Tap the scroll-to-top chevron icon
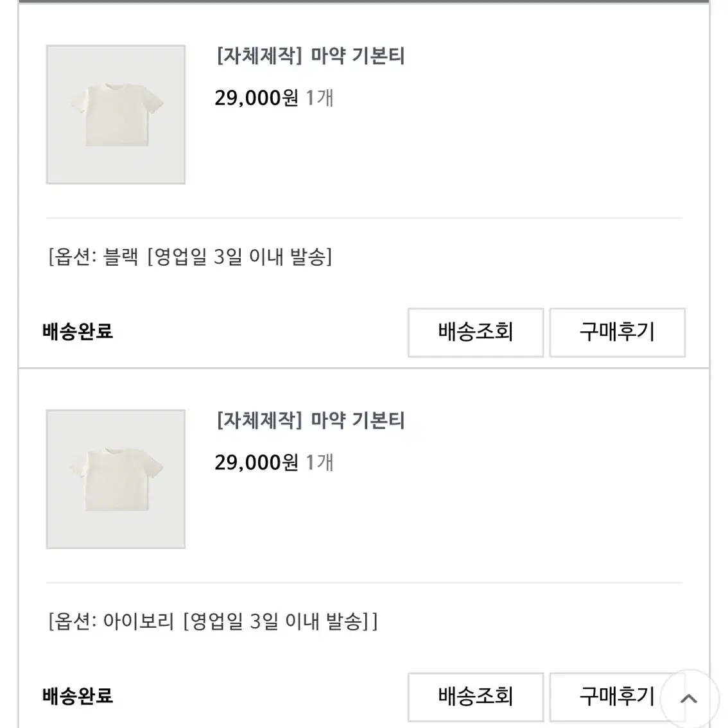 (689, 698)
